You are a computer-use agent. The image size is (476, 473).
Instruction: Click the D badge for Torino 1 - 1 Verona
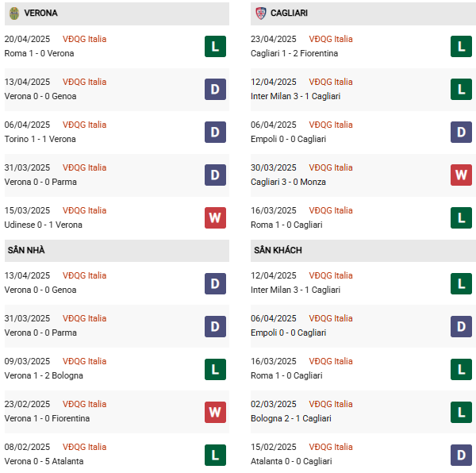tap(215, 132)
